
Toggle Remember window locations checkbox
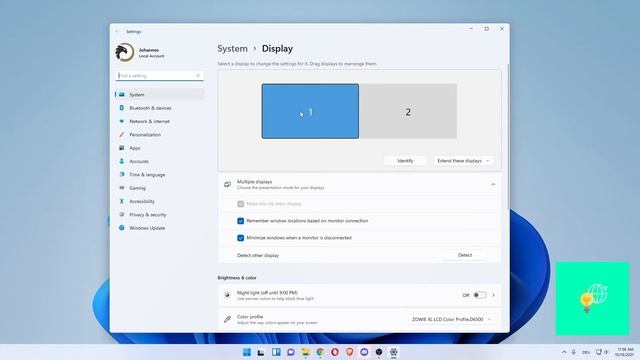(240, 221)
